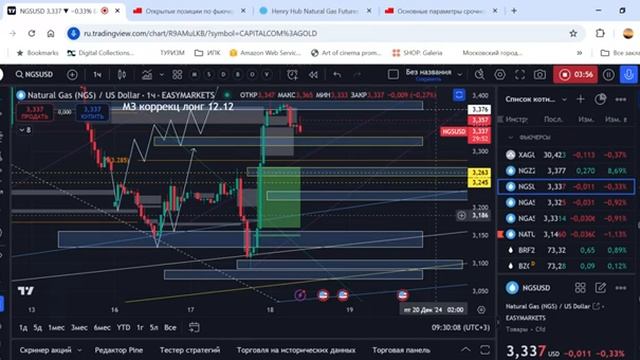Click the bar replay rewind icon
The width and height of the screenshot is (640, 360).
point(313,75)
